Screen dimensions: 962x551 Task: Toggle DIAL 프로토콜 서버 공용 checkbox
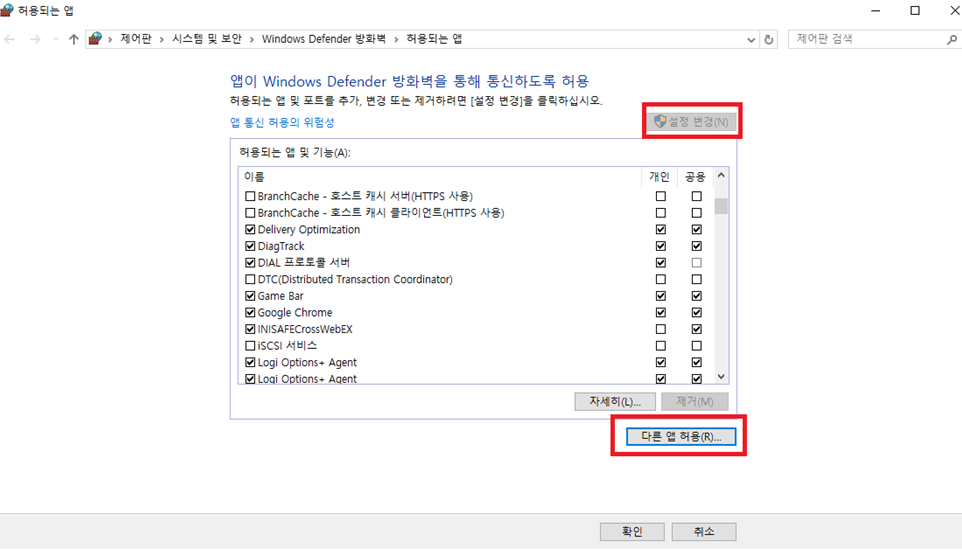tap(696, 263)
